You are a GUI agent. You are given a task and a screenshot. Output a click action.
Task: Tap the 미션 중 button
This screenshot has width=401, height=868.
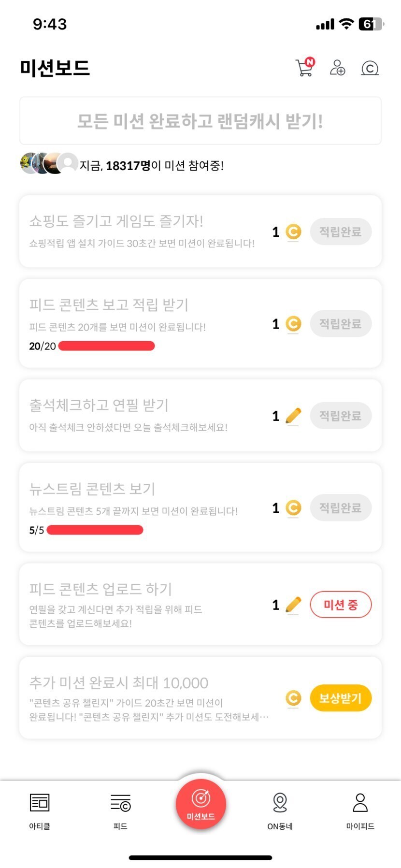341,605
